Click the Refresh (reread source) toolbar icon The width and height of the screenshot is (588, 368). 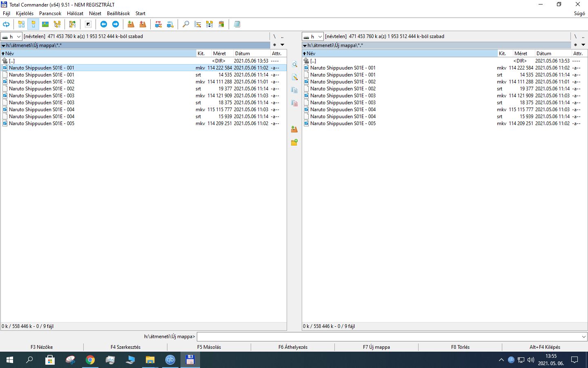point(6,25)
